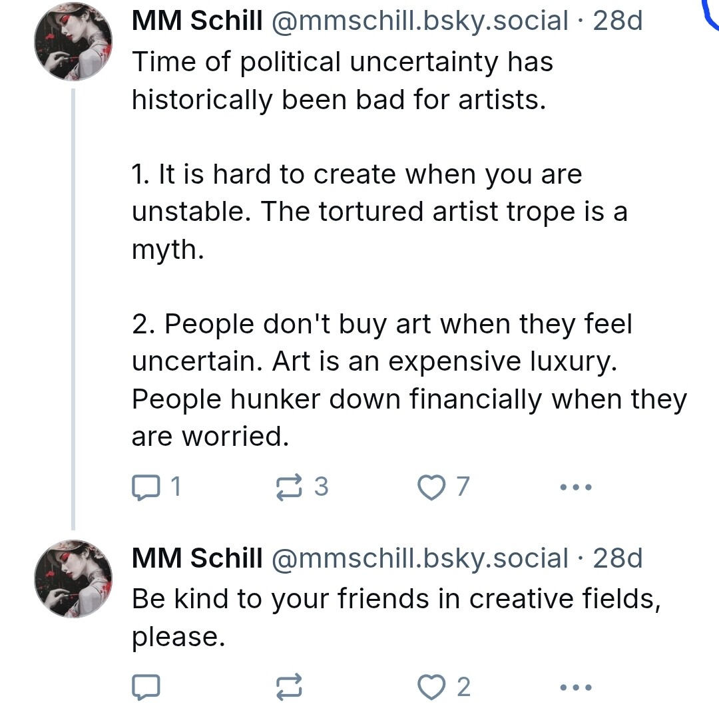Open the @mmschill.bsky.social handle on second post
Image resolution: width=719 pixels, height=728 pixels.
pyautogui.click(x=419, y=559)
